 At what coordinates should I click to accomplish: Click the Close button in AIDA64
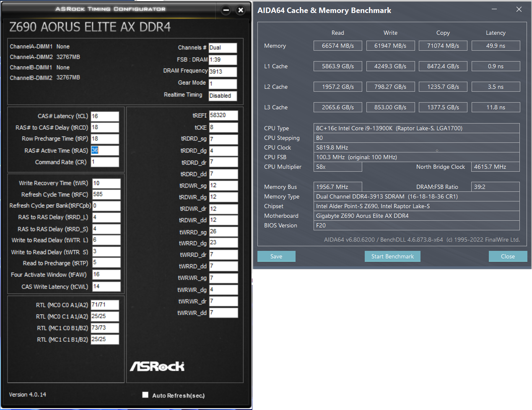click(508, 256)
